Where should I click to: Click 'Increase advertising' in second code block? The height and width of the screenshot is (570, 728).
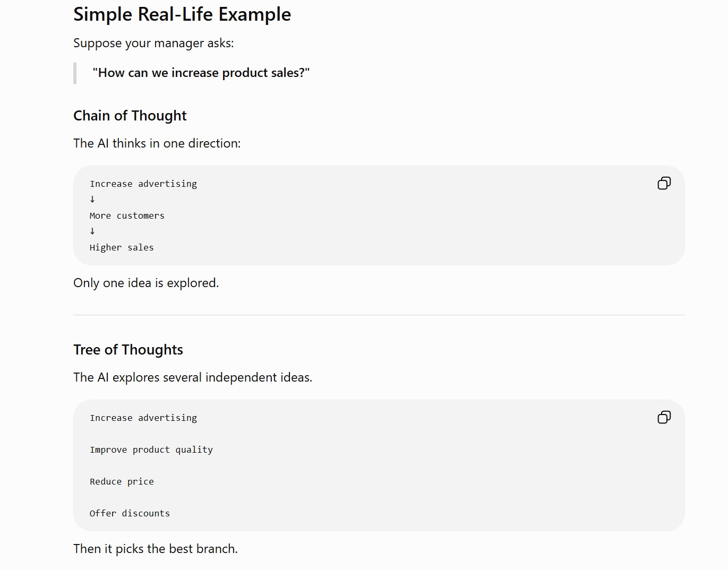coord(143,418)
